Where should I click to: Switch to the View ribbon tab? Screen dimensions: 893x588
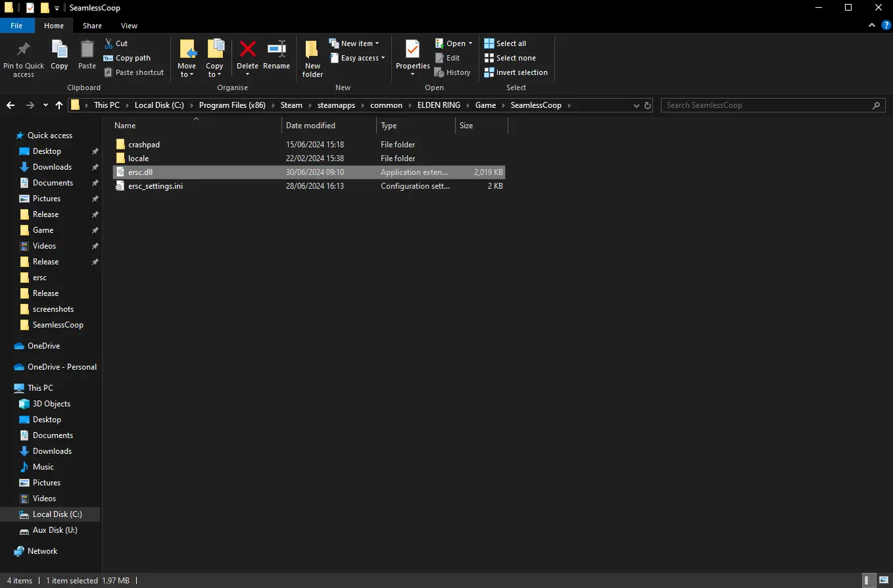(x=129, y=26)
